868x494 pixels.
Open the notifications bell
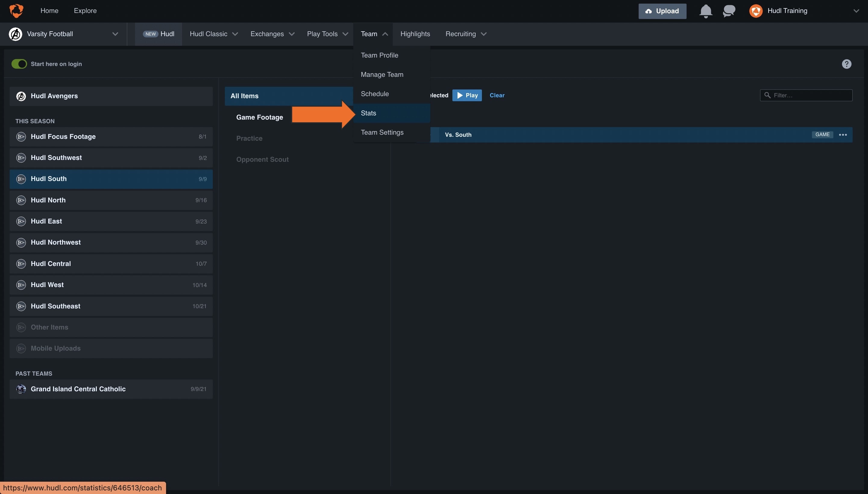point(706,11)
